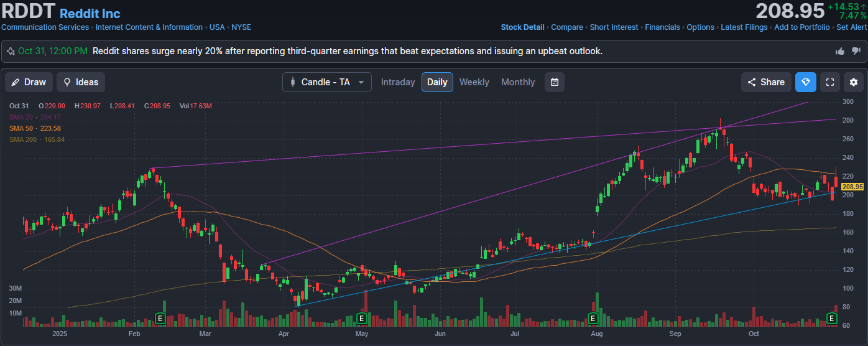Share the RDDT chart
This screenshot has height=346, width=868.
(766, 82)
